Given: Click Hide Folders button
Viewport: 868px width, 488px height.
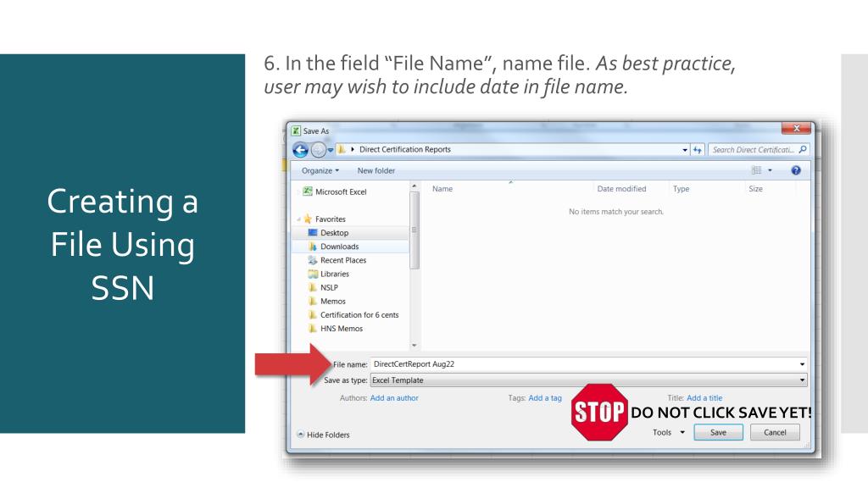Looking at the screenshot, I should click(323, 435).
